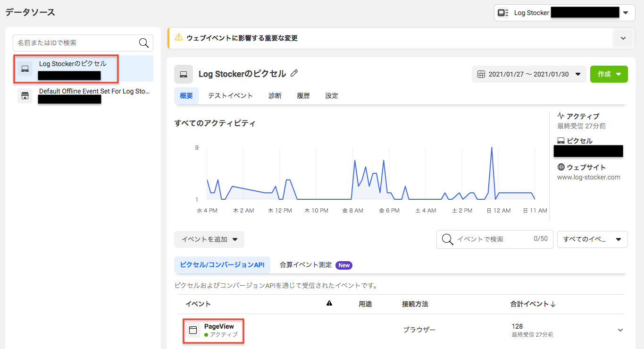Select Default Offline Event Set data source

click(x=83, y=95)
